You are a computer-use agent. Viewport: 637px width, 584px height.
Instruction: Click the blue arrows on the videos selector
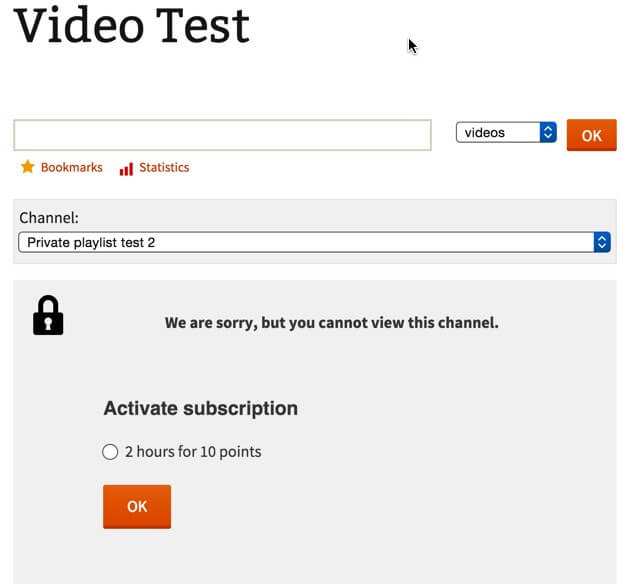[547, 132]
